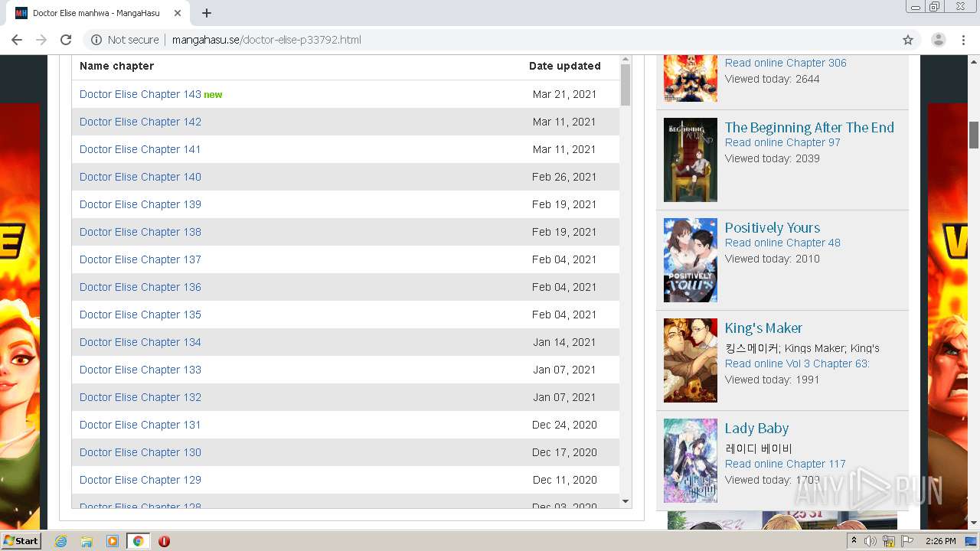980x551 pixels.
Task: Open Doctor Elise Chapter 141
Action: pyautogui.click(x=140, y=149)
